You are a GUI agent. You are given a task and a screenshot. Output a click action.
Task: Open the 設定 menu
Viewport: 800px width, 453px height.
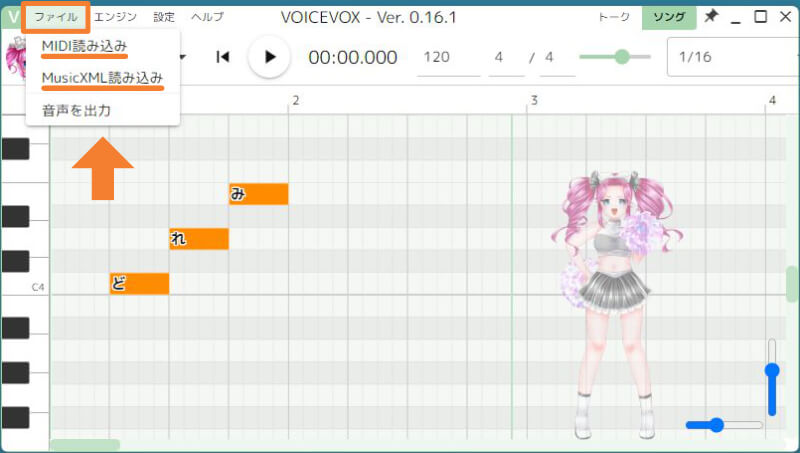(x=164, y=17)
